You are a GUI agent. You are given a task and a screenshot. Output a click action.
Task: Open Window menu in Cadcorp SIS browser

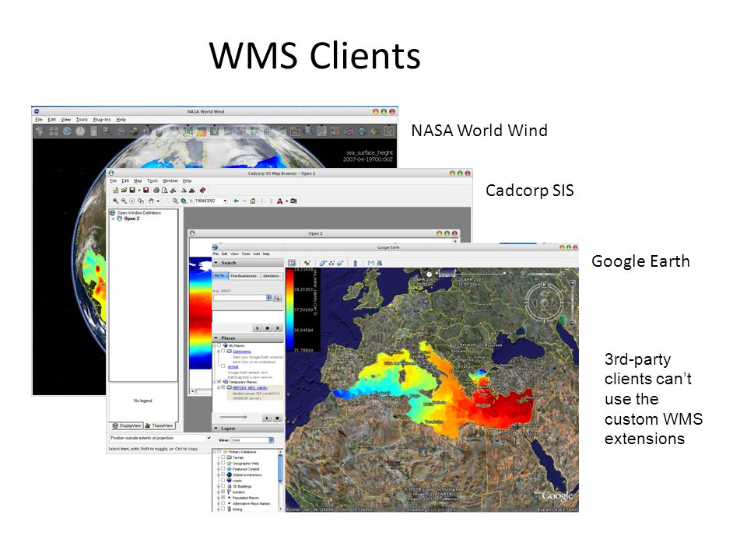pos(170,181)
